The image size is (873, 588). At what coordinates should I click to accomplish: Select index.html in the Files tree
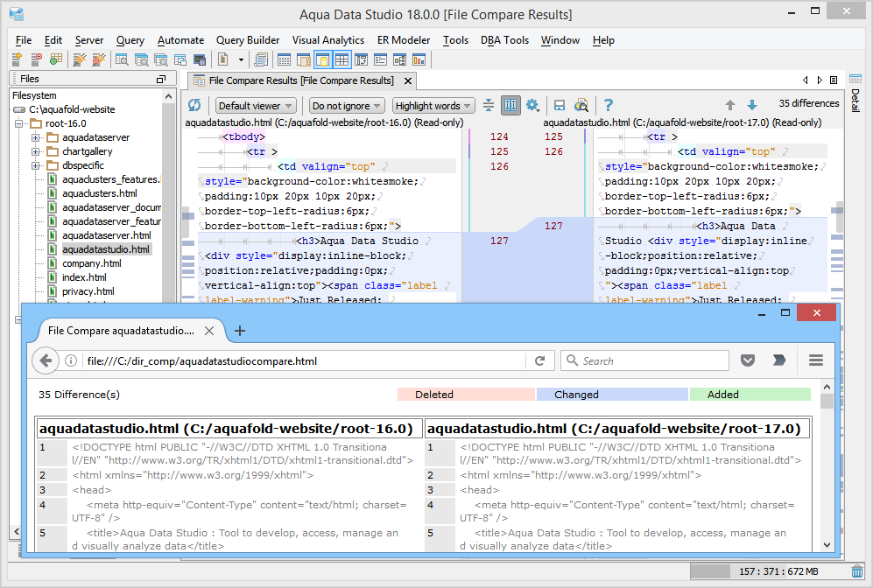[84, 277]
